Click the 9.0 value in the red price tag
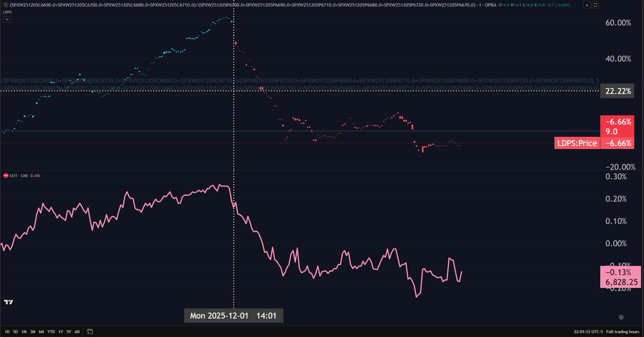 (x=612, y=132)
